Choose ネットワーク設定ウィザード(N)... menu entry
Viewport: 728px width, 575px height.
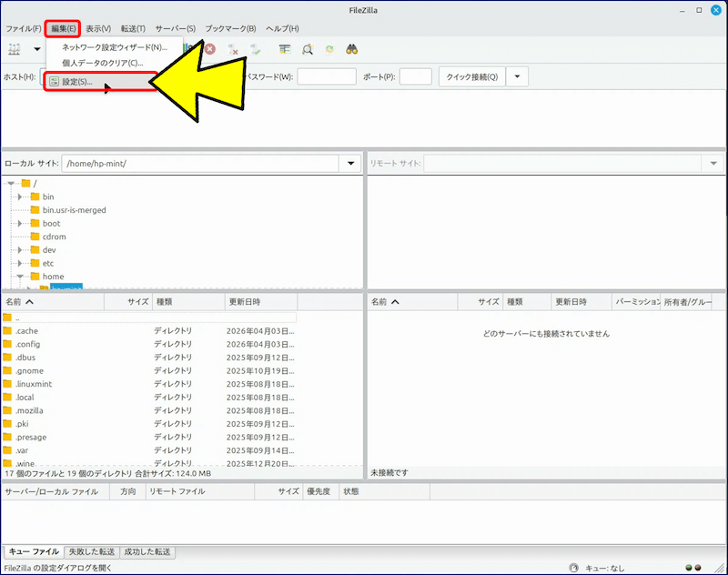[114, 47]
